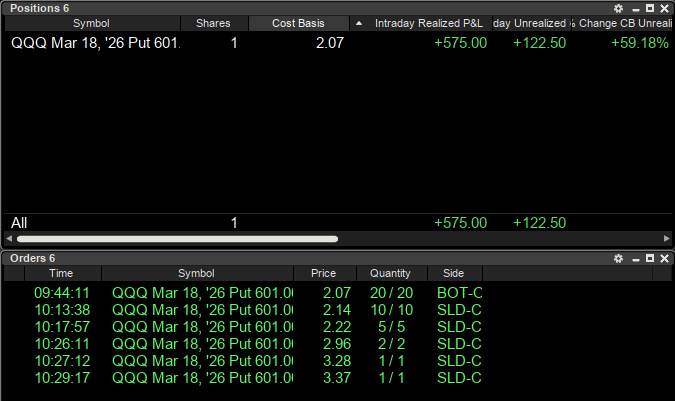This screenshot has height=401, width=675.
Task: Open Orders panel settings gear
Action: [619, 258]
